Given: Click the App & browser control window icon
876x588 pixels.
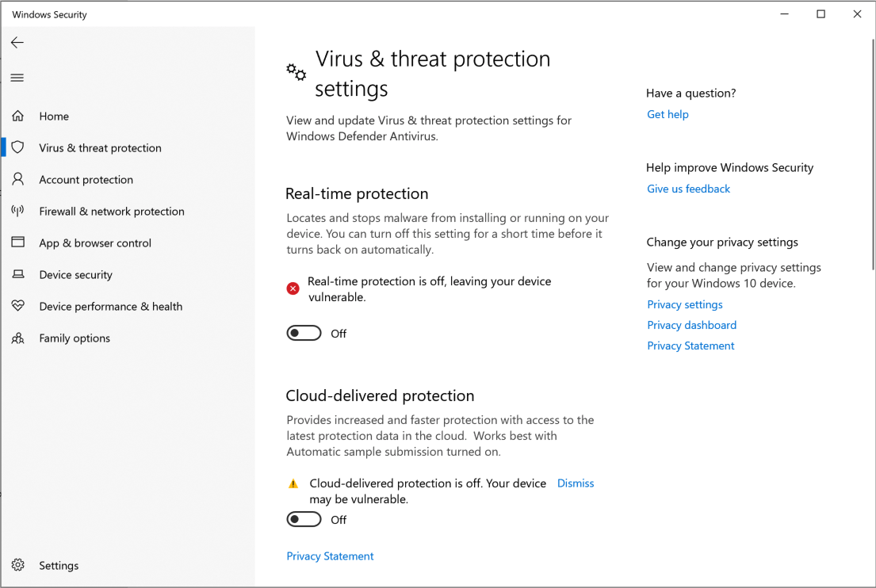Looking at the screenshot, I should pos(17,243).
